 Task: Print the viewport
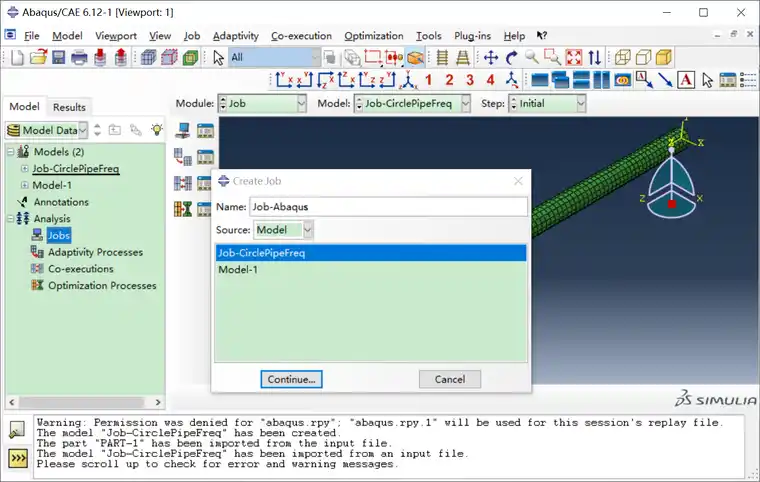[79, 58]
